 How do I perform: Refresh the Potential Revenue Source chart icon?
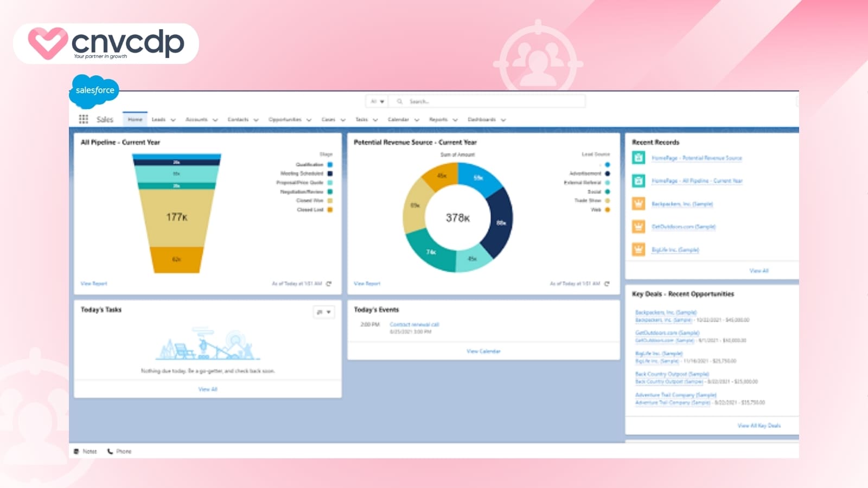point(607,283)
